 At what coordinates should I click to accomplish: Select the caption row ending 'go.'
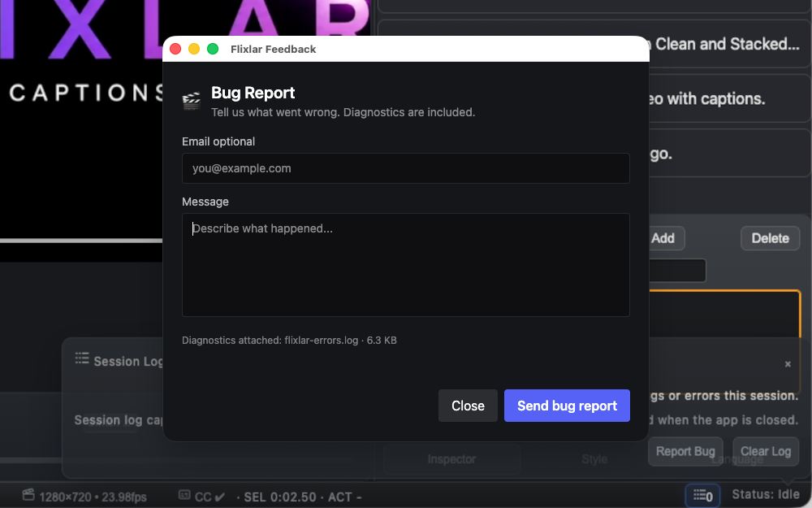[730, 154]
